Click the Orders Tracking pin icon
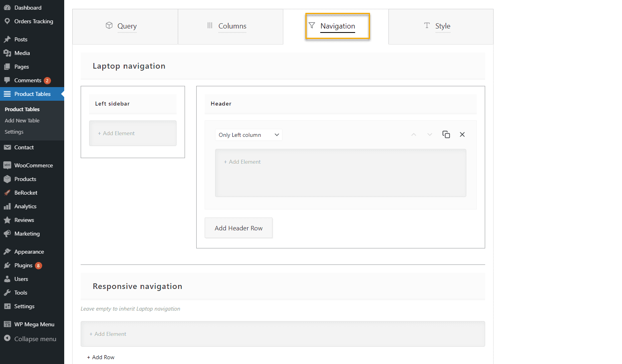Viewport: 622px width, 364px height. point(7,21)
